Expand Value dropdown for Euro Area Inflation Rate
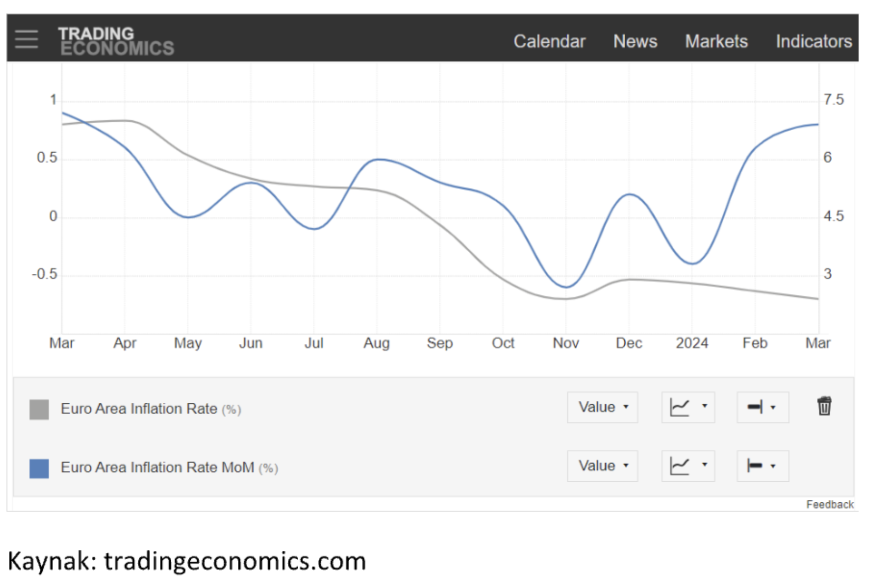 [x=603, y=407]
